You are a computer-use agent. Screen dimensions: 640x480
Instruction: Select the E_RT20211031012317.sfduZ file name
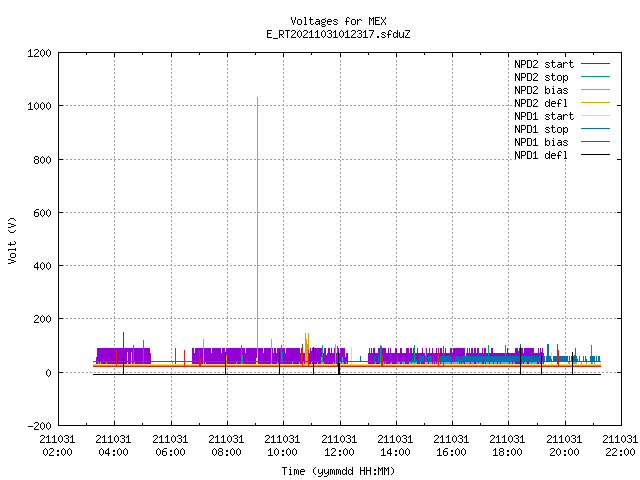click(338, 34)
